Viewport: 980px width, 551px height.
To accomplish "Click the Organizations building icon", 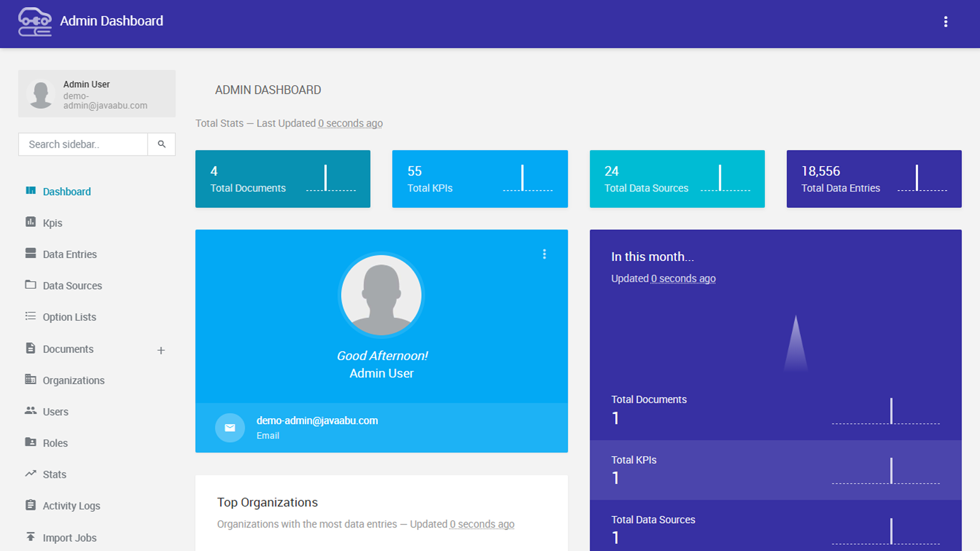I will [31, 380].
